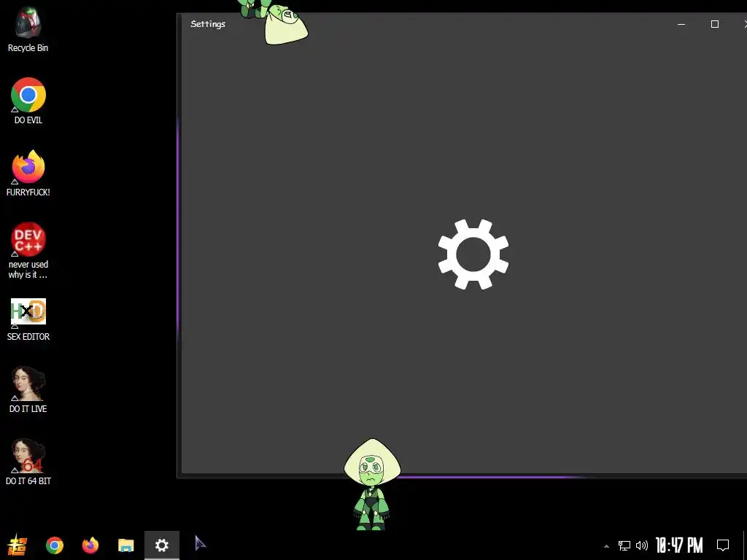Click the Settings window title text

click(x=208, y=24)
